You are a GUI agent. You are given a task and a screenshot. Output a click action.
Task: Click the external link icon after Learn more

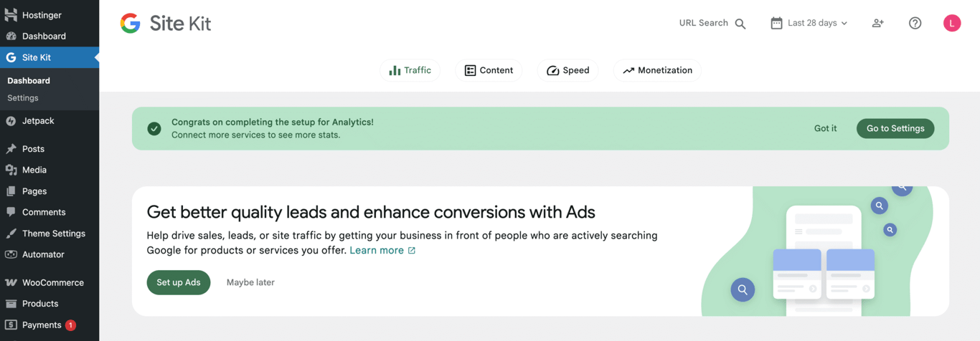pyautogui.click(x=412, y=251)
